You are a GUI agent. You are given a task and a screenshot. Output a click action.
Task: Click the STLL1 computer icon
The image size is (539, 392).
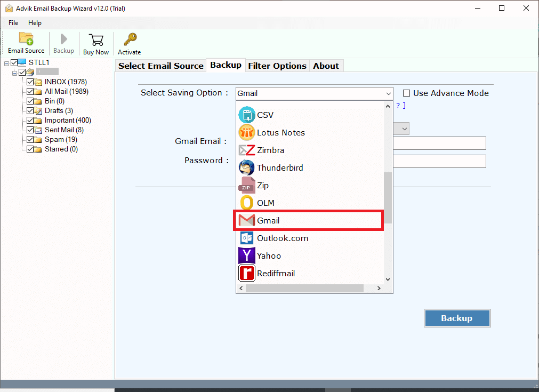pos(22,62)
